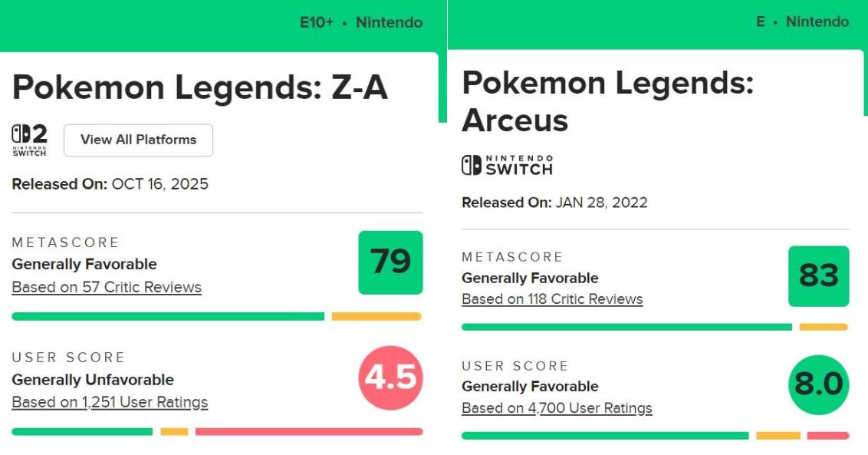
Task: Click the green 8.0 user score circle
Action: (x=818, y=384)
